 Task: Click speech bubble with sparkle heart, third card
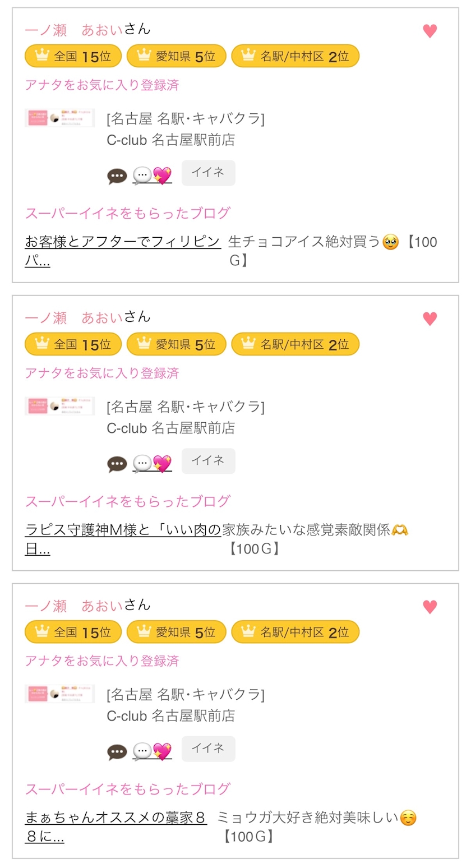coord(152,751)
